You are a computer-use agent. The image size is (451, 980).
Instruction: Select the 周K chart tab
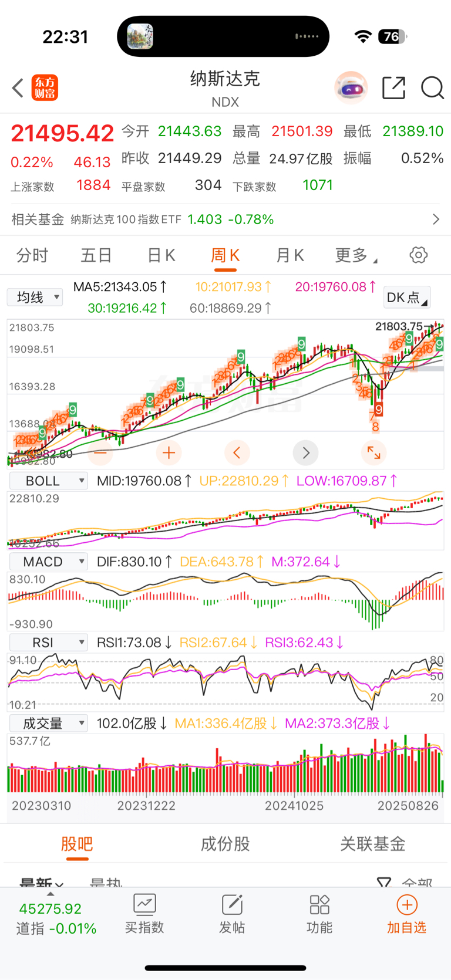coord(225,255)
